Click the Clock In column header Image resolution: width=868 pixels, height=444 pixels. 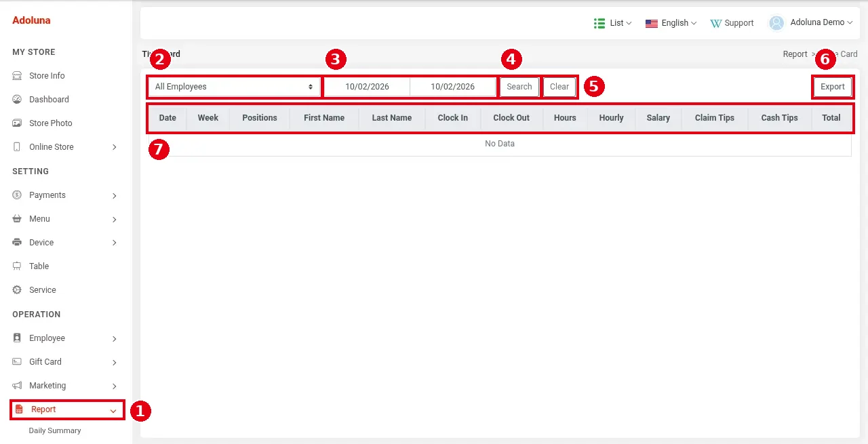453,118
